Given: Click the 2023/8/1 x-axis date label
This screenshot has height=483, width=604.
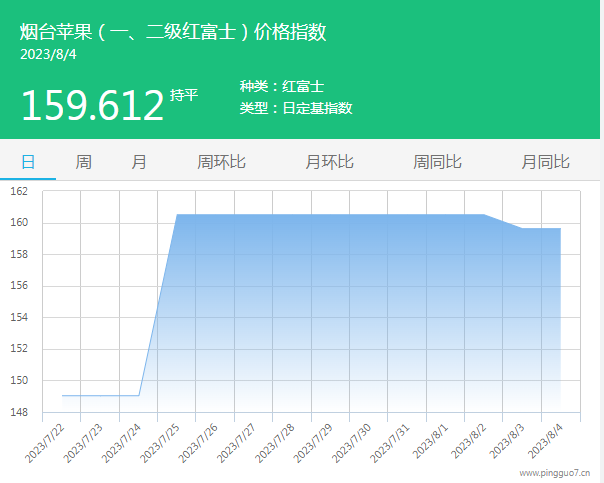Looking at the screenshot, I should (x=431, y=440).
